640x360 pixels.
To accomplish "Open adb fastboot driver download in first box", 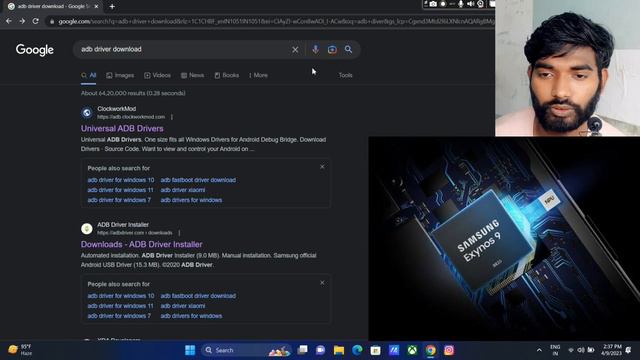I will coord(198,180).
